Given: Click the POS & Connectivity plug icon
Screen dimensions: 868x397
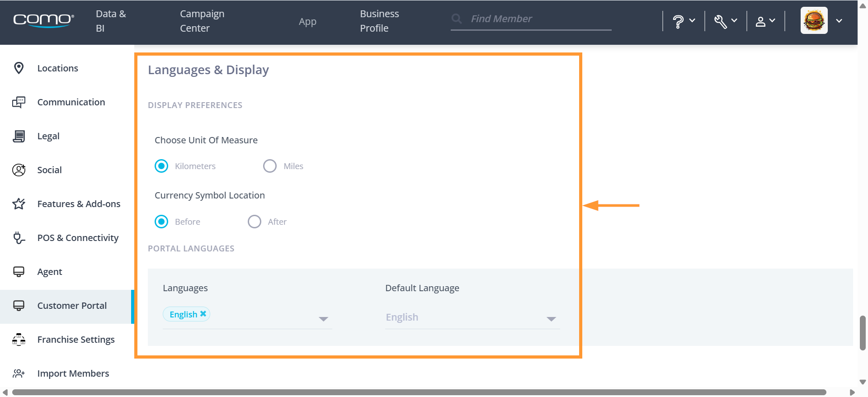Looking at the screenshot, I should (x=19, y=238).
